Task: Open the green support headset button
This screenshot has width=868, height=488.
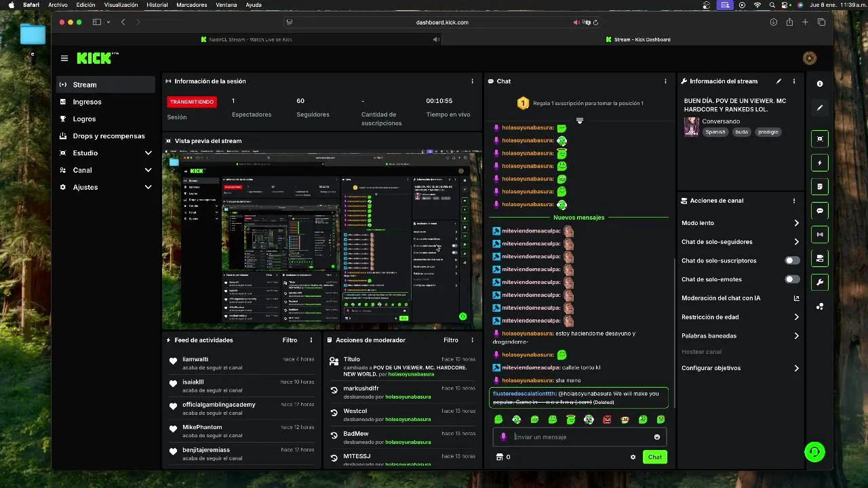Action: pos(814,451)
